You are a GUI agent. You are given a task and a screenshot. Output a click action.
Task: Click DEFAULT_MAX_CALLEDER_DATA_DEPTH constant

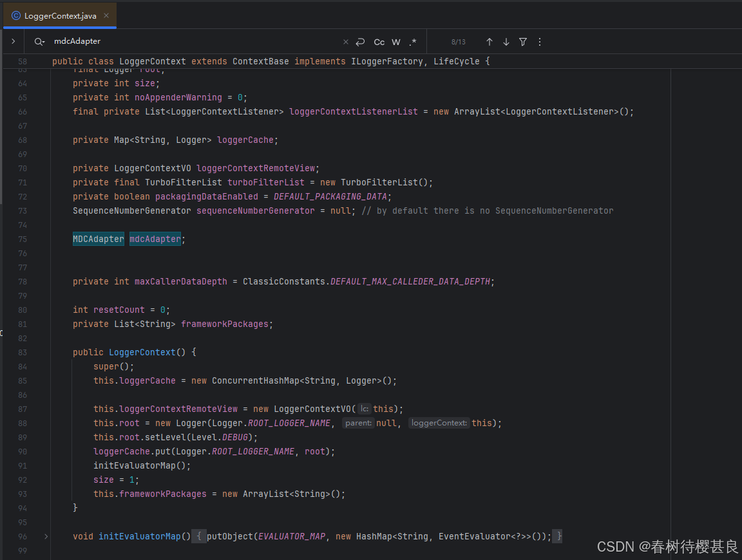[410, 281]
